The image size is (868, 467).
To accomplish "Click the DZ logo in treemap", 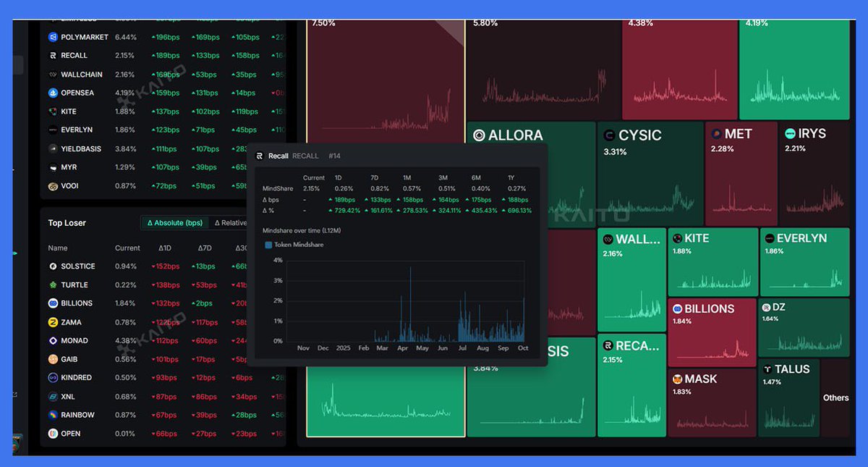I will tap(765, 308).
